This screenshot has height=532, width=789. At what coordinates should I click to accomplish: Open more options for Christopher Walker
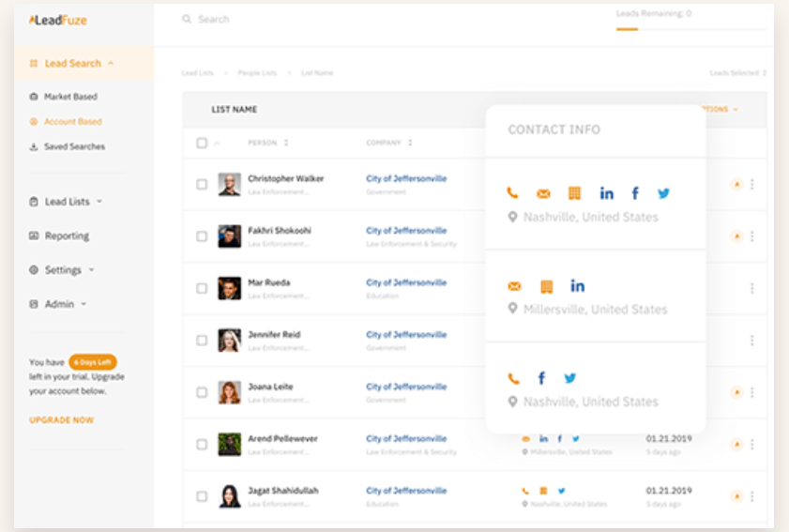coord(752,184)
